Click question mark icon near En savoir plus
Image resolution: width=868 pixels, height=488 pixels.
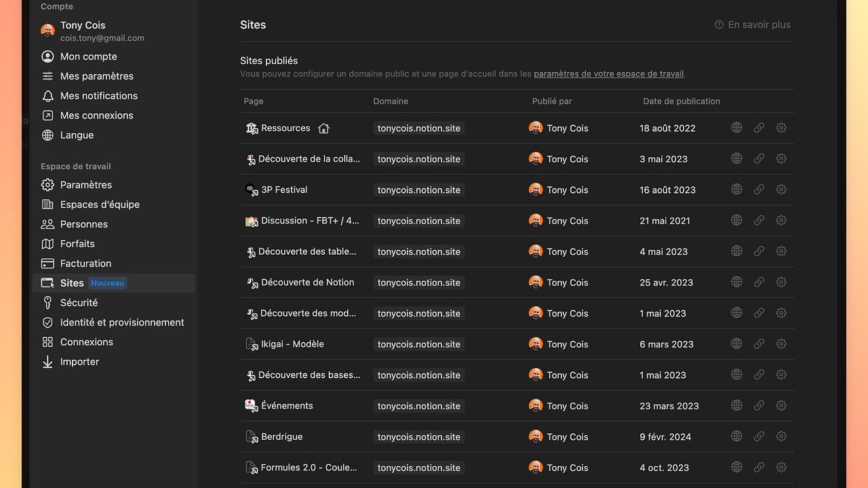(x=719, y=24)
